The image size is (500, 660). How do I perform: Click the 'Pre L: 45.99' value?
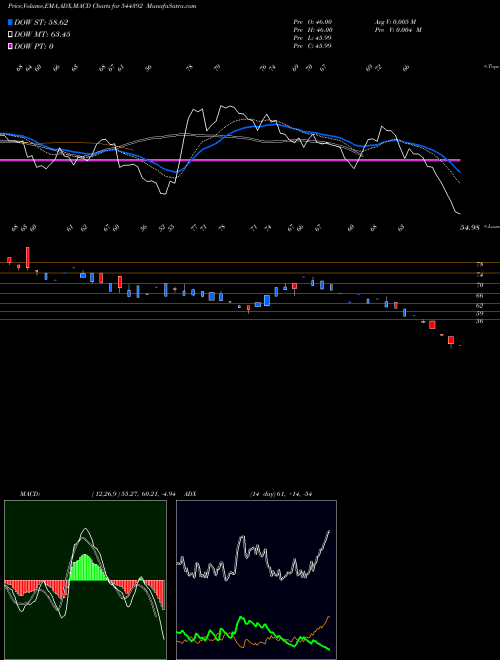pyautogui.click(x=313, y=38)
